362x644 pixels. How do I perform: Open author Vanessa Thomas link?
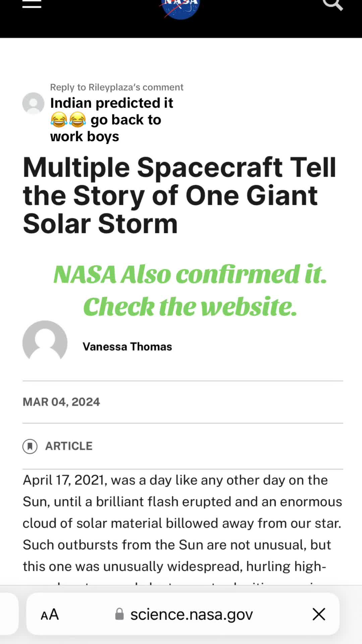(x=127, y=346)
